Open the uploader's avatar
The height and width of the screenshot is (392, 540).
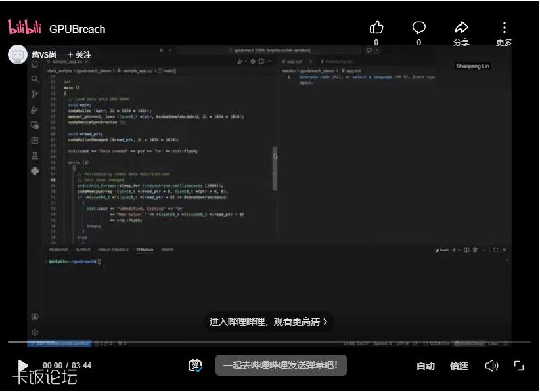coord(18,54)
